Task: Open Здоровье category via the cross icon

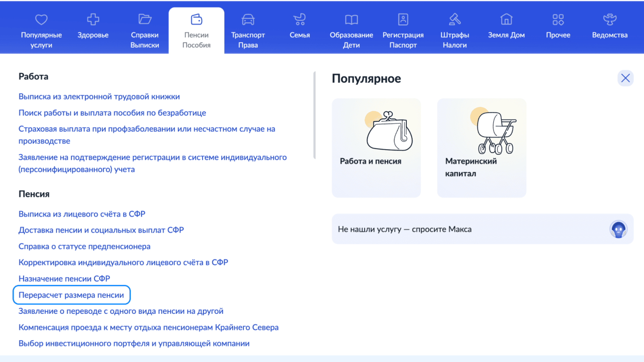Action: click(93, 20)
